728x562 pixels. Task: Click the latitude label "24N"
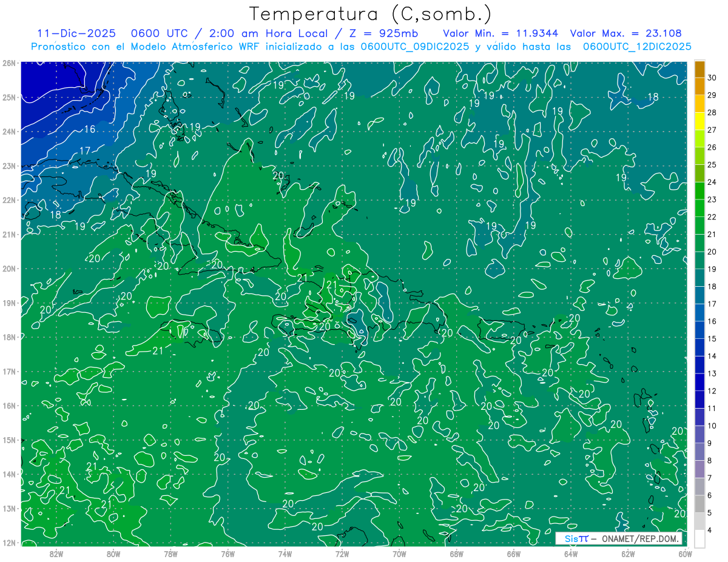point(8,132)
